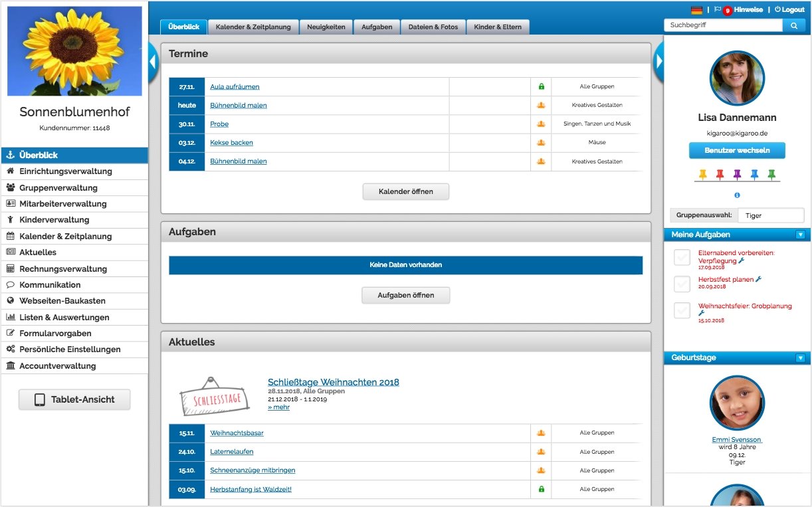Collapse the right sidebar with arrow handle
Viewport: 812px width, 507px height.
(659, 62)
